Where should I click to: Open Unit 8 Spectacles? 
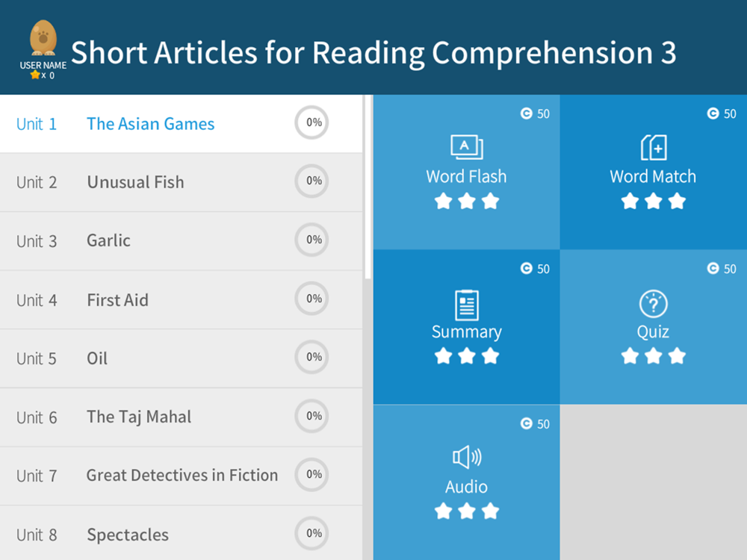click(x=181, y=533)
